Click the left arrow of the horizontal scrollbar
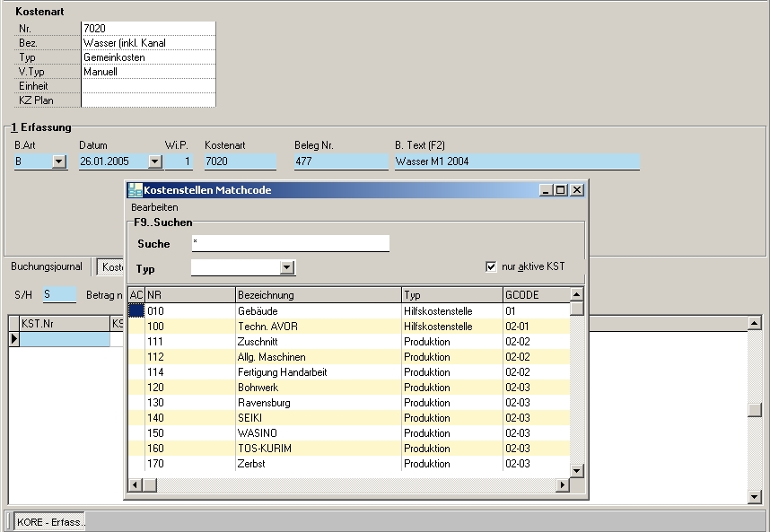This screenshot has height=532, width=770. pyautogui.click(x=136, y=485)
